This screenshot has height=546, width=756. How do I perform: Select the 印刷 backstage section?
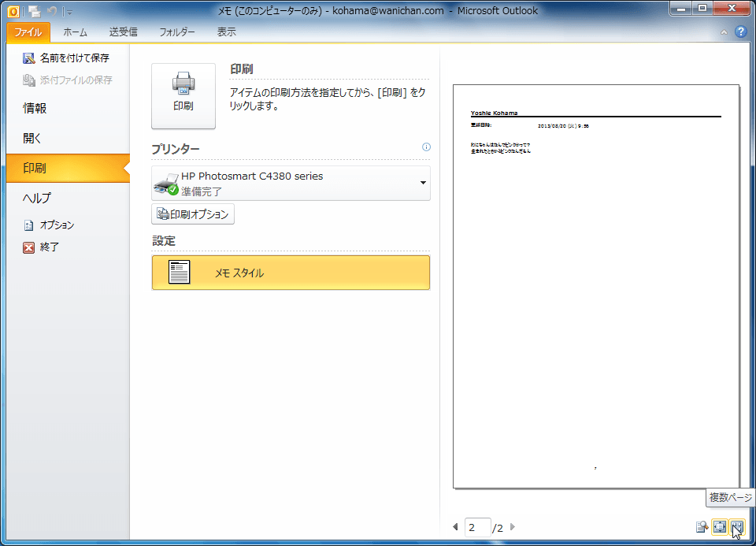pos(68,168)
